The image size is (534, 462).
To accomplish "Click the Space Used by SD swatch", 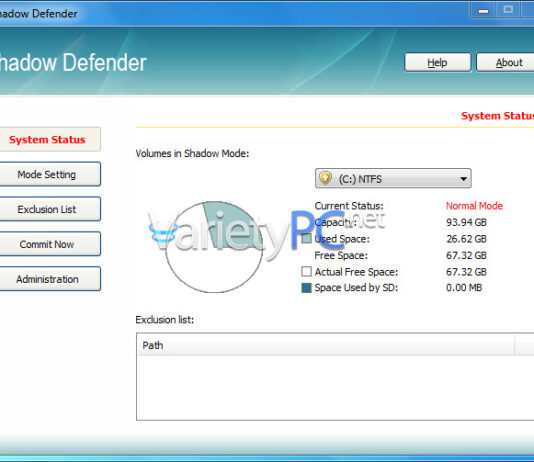I will click(307, 288).
